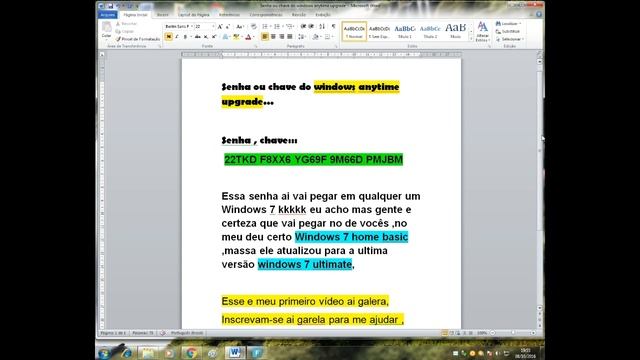The height and width of the screenshot is (360, 640).
Task: Click the zoom slider in the status bar
Action: pyautogui.click(x=513, y=333)
